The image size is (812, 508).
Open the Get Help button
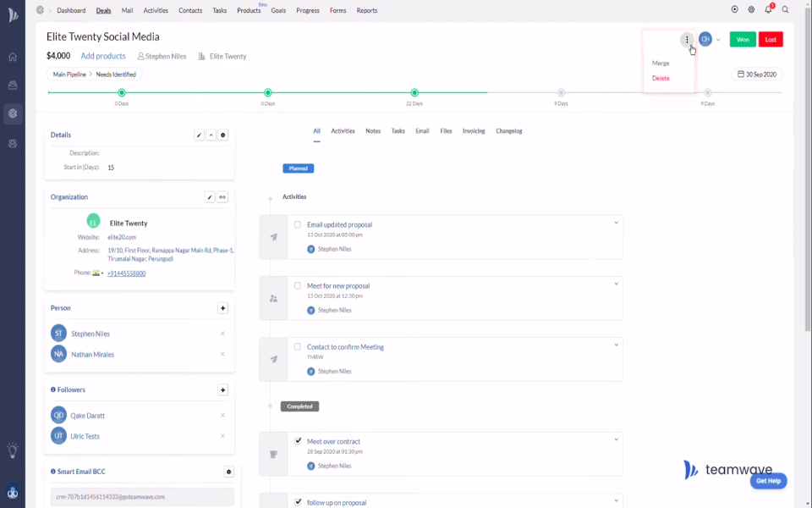click(x=769, y=481)
